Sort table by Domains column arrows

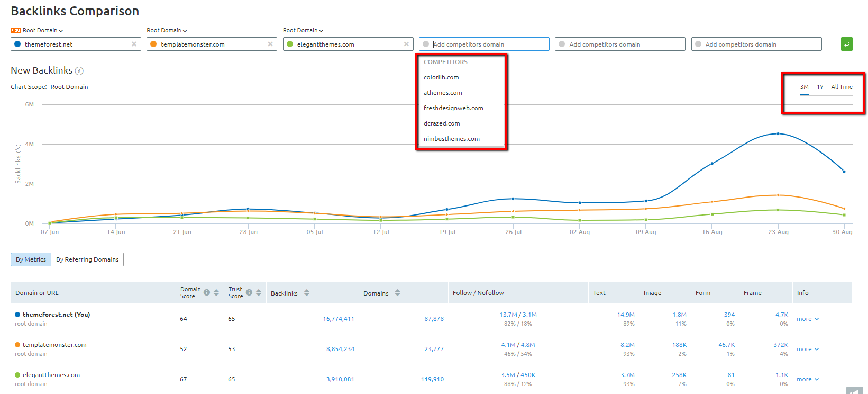(x=397, y=293)
